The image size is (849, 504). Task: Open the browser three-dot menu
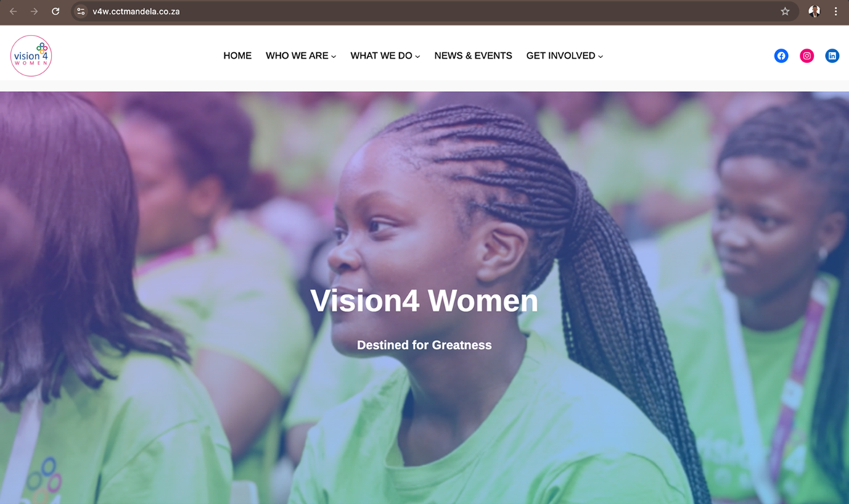(x=835, y=12)
